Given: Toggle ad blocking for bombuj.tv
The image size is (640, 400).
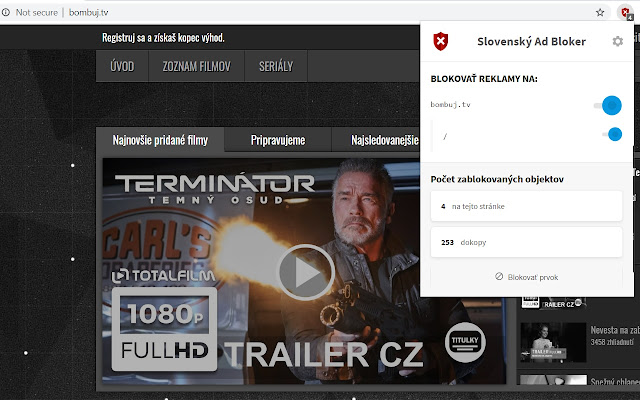Looking at the screenshot, I should coord(608,106).
